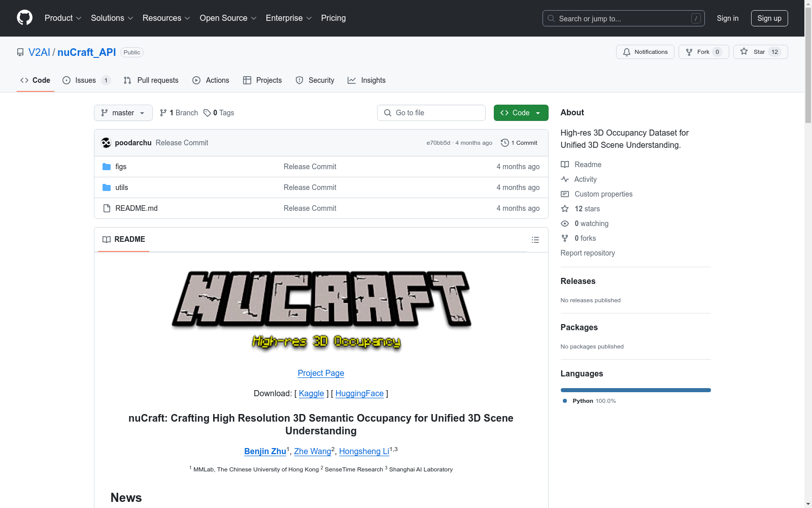Image resolution: width=812 pixels, height=508 pixels.
Task: Click the commit history clock icon
Action: [x=505, y=143]
